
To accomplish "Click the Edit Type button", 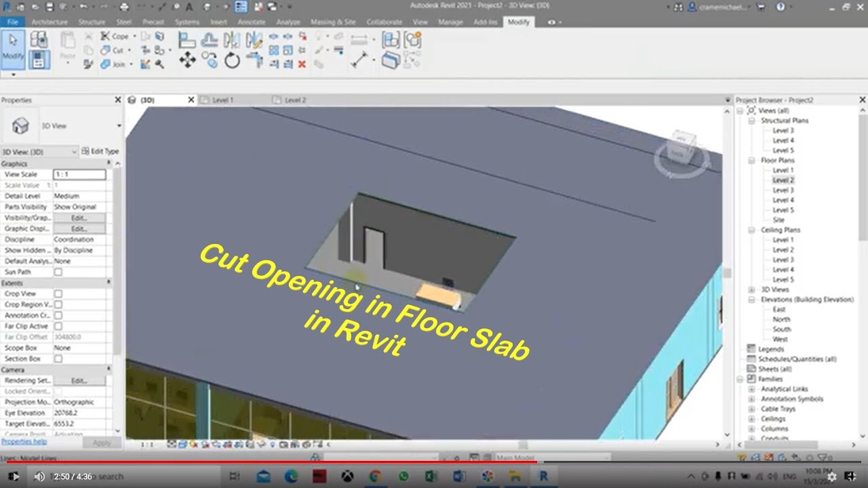I will (x=100, y=152).
